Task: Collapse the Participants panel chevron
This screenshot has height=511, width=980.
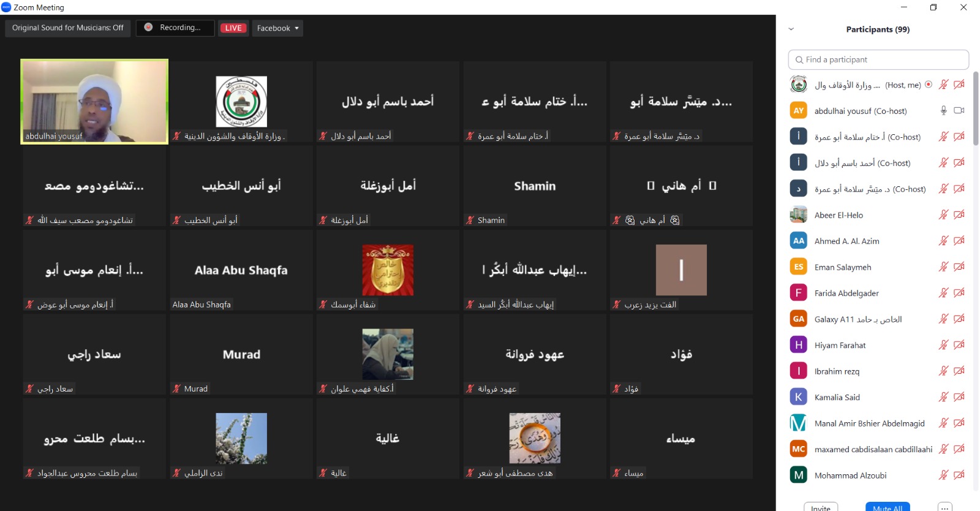Action: (x=791, y=29)
